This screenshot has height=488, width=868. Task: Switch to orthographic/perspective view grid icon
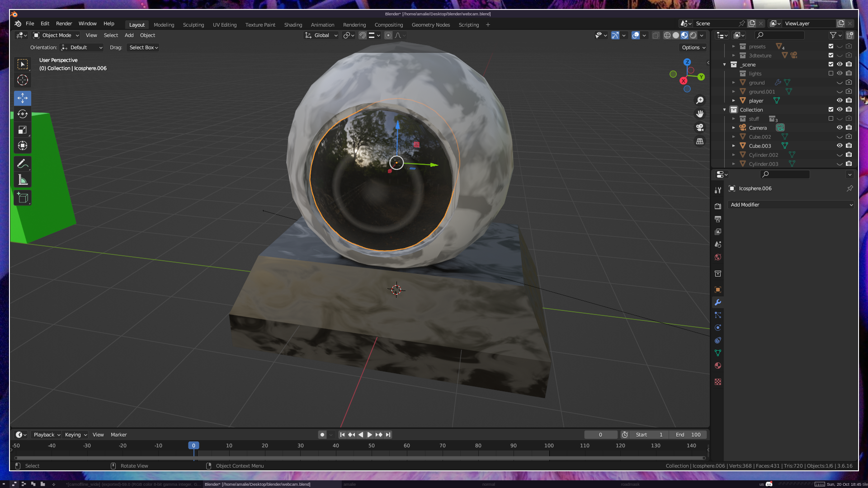tap(700, 141)
